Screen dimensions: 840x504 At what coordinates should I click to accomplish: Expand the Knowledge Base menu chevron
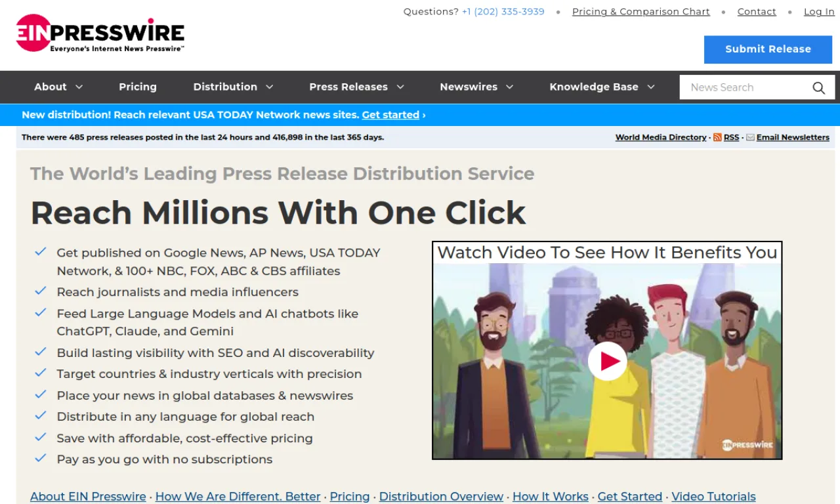pos(651,87)
